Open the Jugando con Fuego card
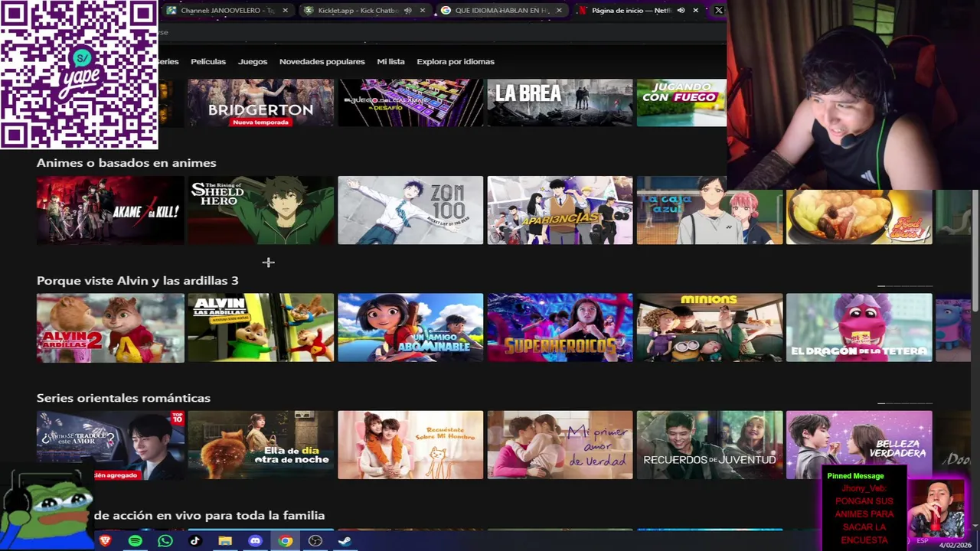This screenshot has height=551, width=980. [x=681, y=103]
